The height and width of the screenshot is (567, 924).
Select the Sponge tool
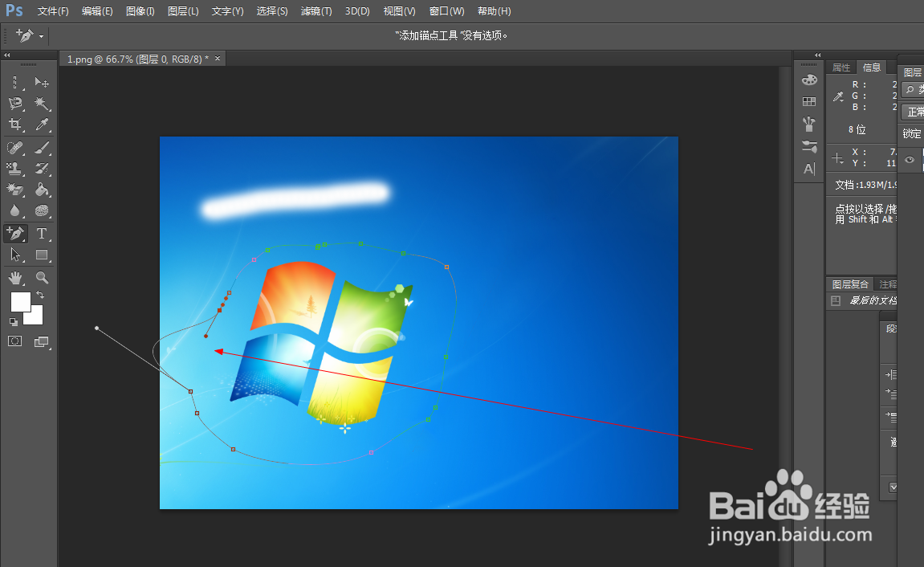tap(41, 210)
